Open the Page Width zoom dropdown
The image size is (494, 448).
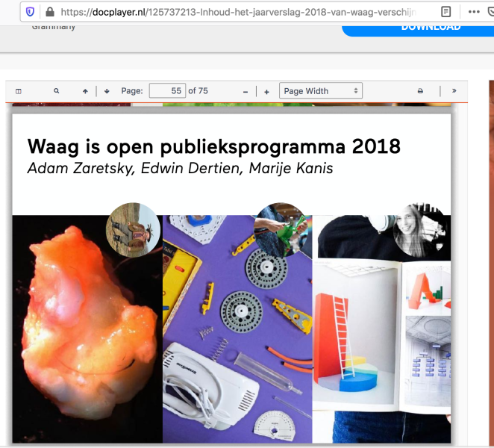tap(321, 91)
